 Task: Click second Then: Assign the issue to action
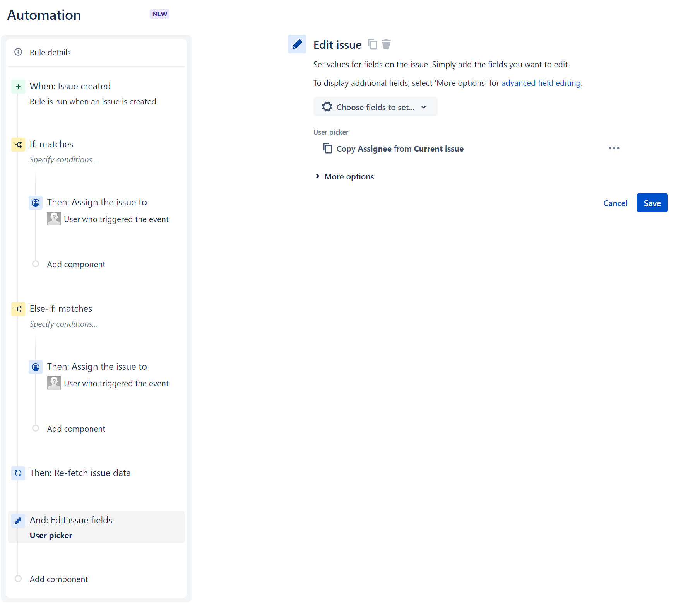click(97, 367)
